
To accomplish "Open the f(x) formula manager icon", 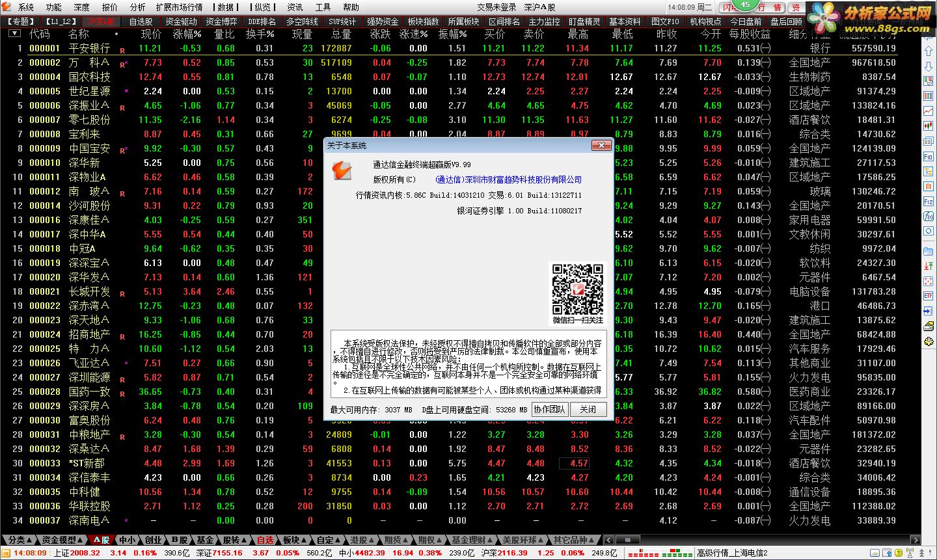I will tap(929, 216).
